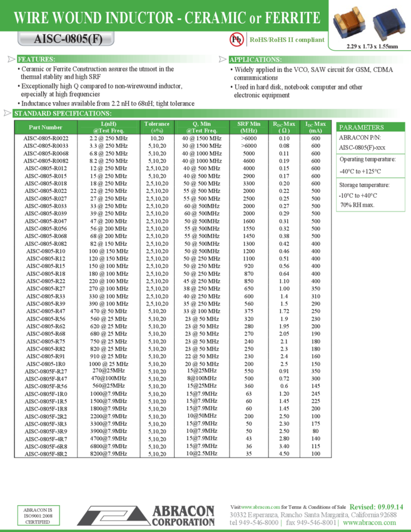Select part number AISC-0805-R0082
This screenshot has height=532, width=411.
click(46, 161)
